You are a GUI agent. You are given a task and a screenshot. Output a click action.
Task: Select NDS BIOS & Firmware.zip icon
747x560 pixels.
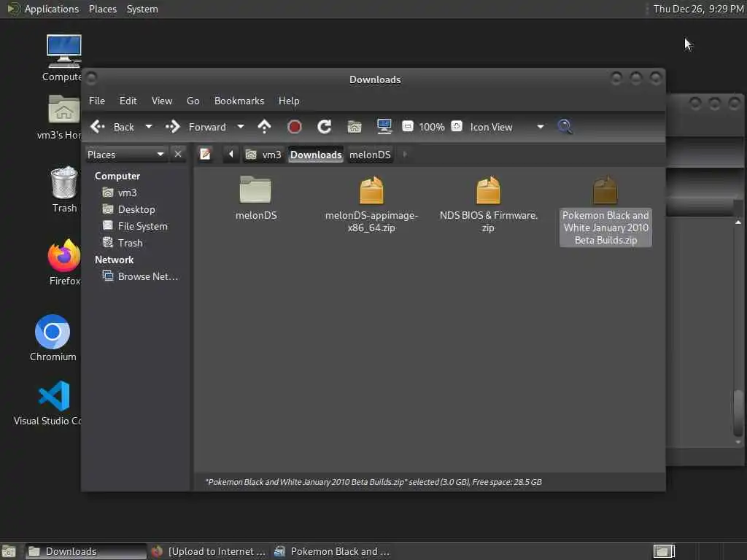488,190
